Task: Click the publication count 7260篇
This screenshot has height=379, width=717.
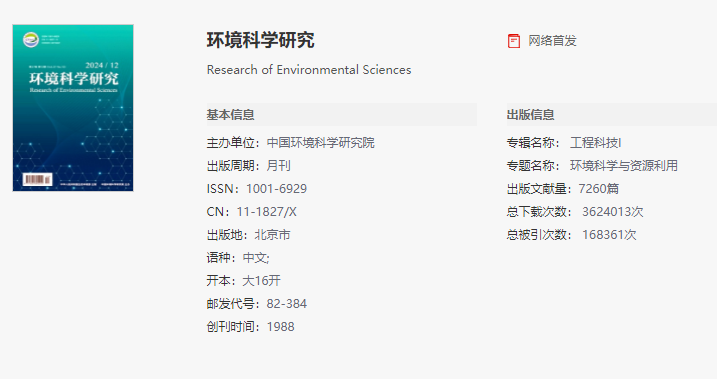Action: 599,188
